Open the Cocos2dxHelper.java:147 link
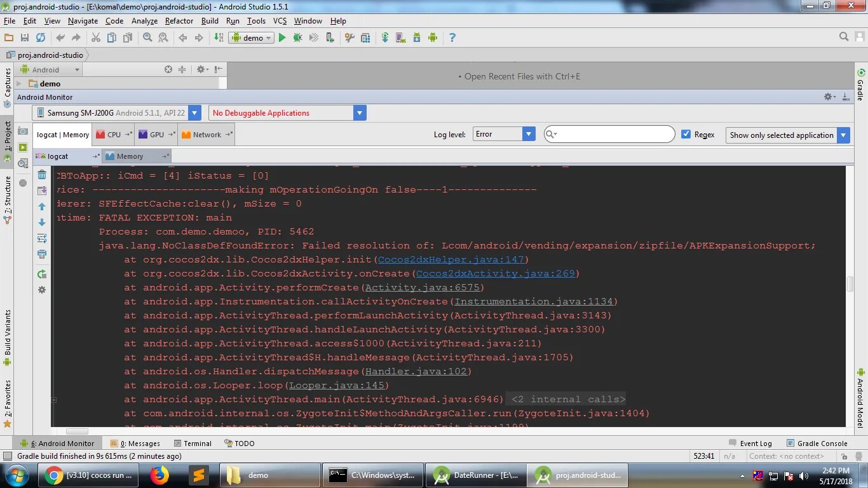Image resolution: width=868 pixels, height=488 pixels. tap(451, 260)
